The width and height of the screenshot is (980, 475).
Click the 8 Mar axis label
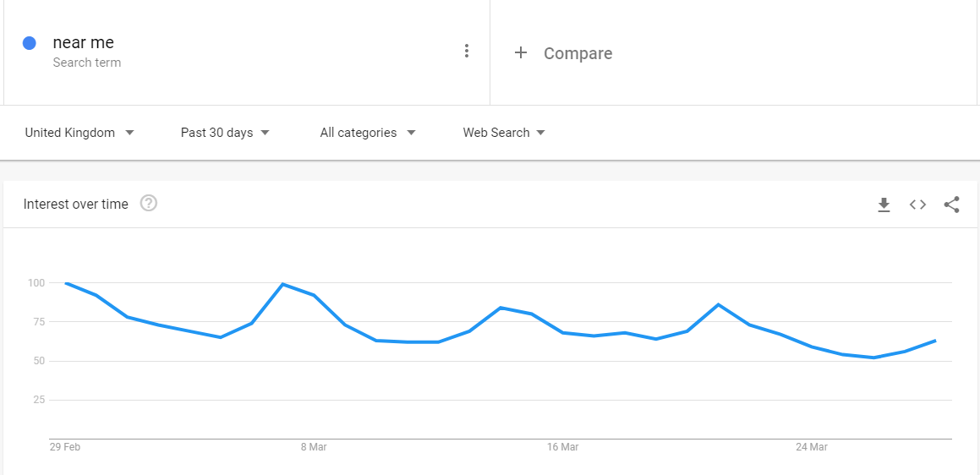click(x=314, y=447)
